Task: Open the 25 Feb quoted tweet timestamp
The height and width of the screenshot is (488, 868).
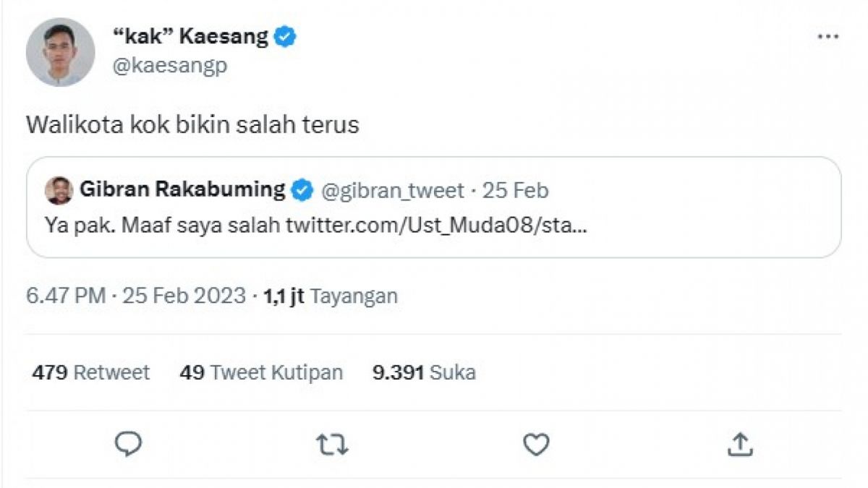Action: (517, 190)
